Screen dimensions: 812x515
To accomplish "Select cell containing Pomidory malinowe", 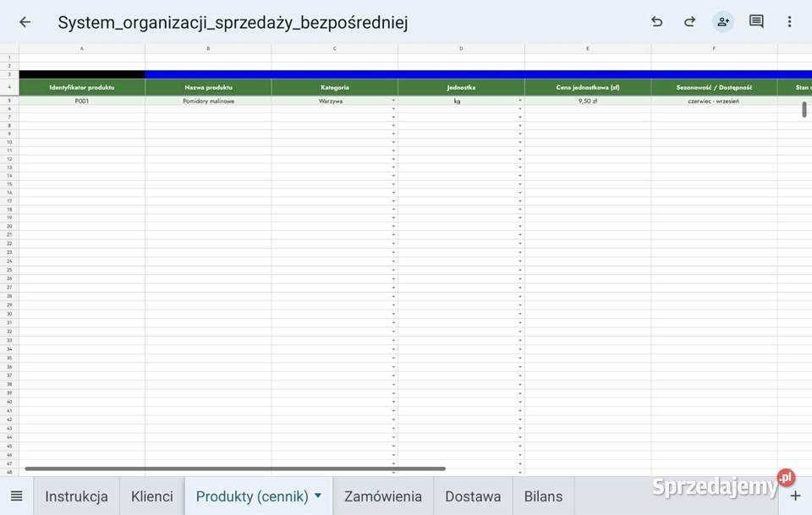I will pos(208,101).
